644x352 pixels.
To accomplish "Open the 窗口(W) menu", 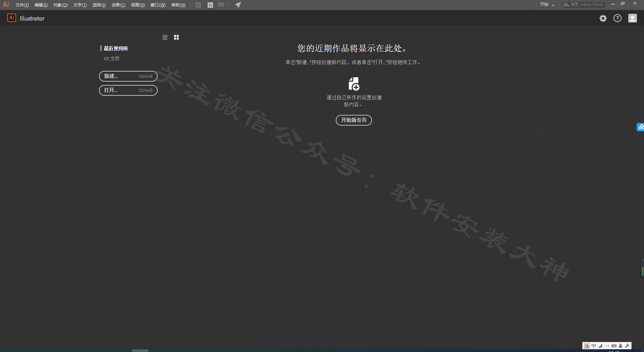I will coord(158,5).
